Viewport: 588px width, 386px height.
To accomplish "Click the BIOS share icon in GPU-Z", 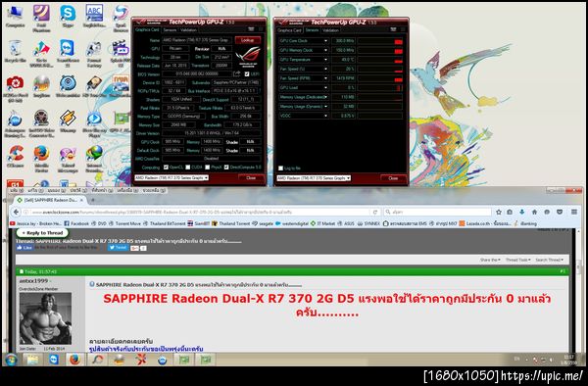I will (236, 73).
